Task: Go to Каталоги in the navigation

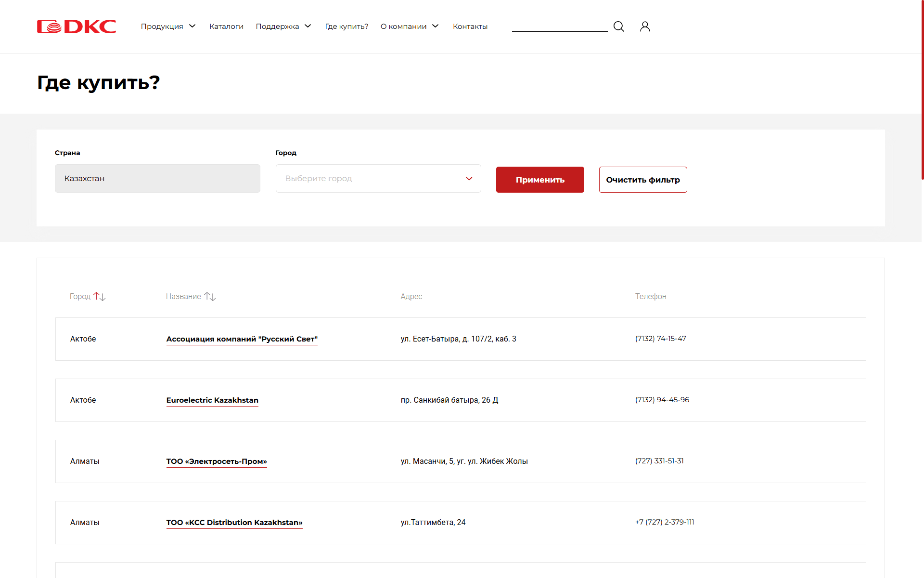Action: (x=227, y=26)
